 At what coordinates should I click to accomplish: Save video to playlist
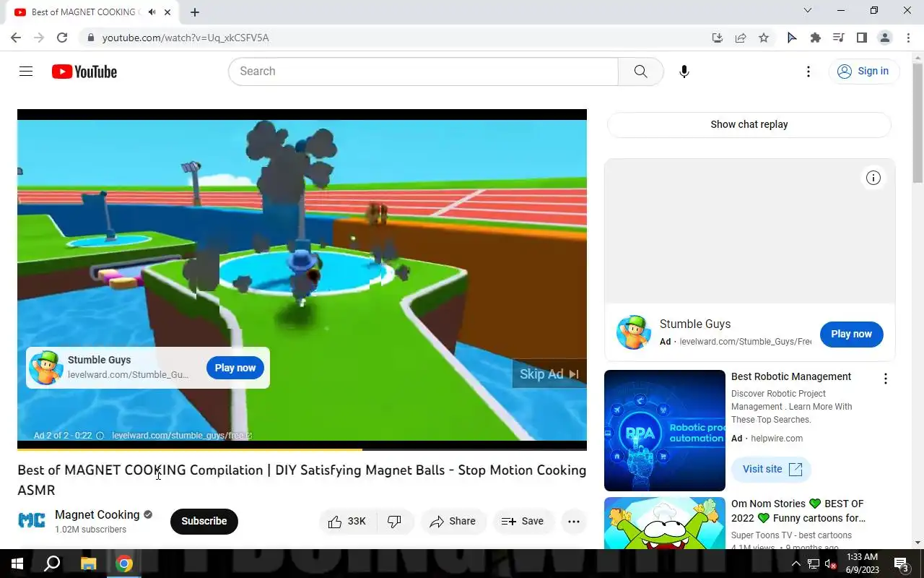(x=523, y=522)
